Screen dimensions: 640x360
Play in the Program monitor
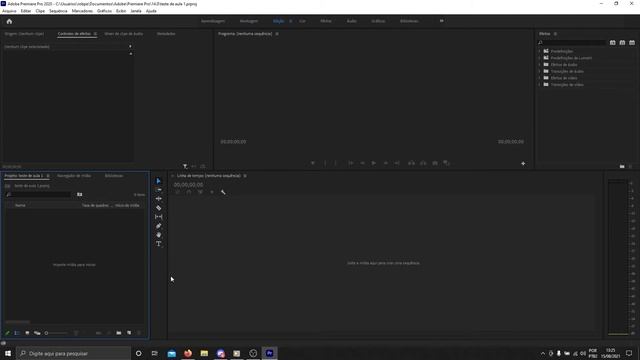pyautogui.click(x=373, y=163)
